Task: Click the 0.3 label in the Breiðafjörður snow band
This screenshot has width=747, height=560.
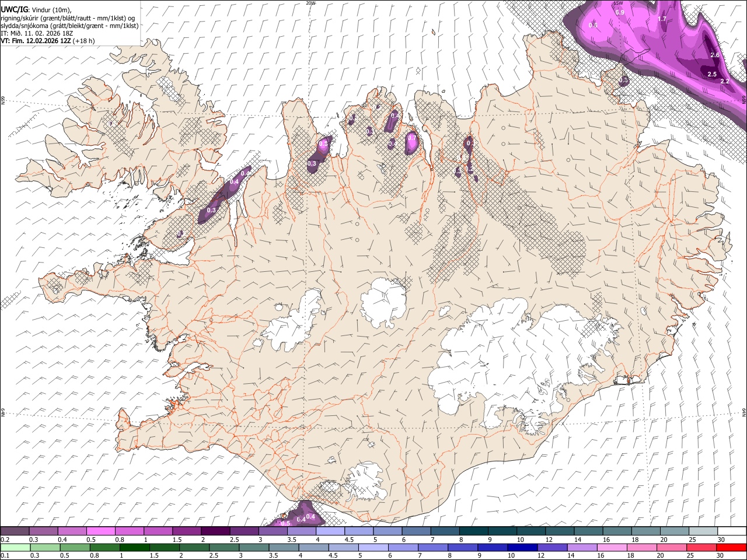Action: pyautogui.click(x=211, y=210)
